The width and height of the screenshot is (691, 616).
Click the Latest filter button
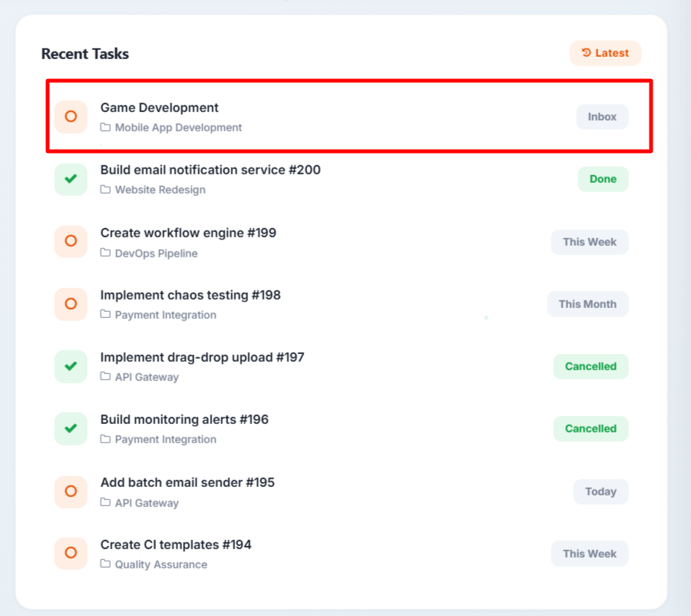click(x=605, y=53)
